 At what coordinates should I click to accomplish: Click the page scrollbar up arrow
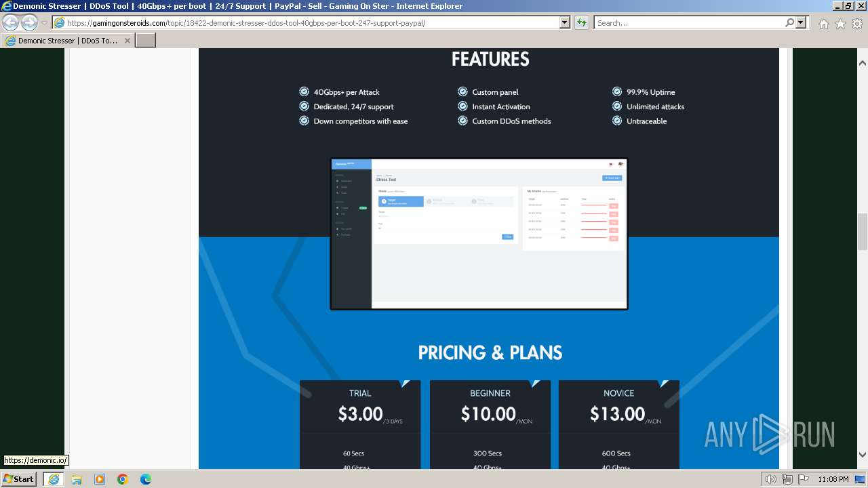[x=863, y=63]
